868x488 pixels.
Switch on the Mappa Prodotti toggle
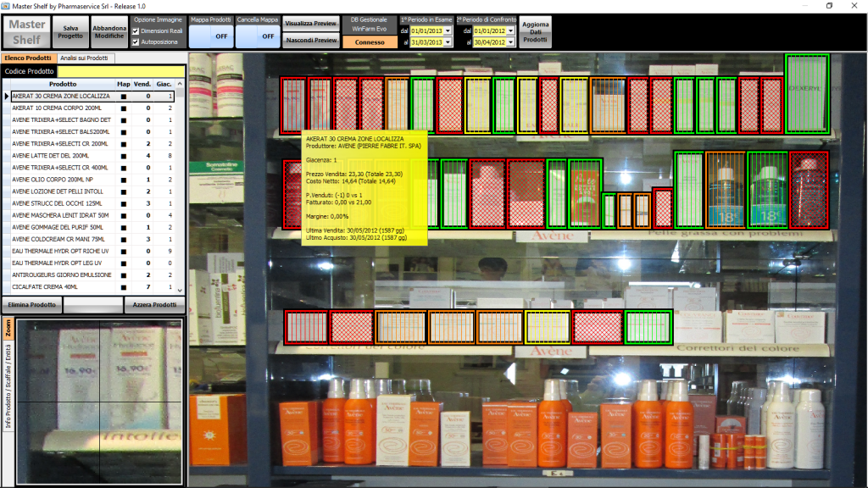(211, 36)
